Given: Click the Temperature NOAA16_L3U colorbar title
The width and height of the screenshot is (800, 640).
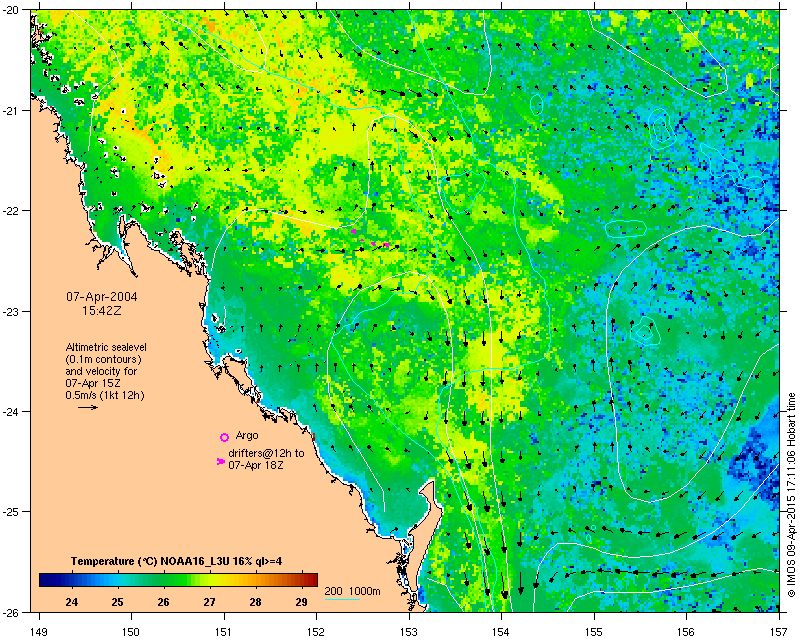Looking at the screenshot, I should pyautogui.click(x=177, y=561).
